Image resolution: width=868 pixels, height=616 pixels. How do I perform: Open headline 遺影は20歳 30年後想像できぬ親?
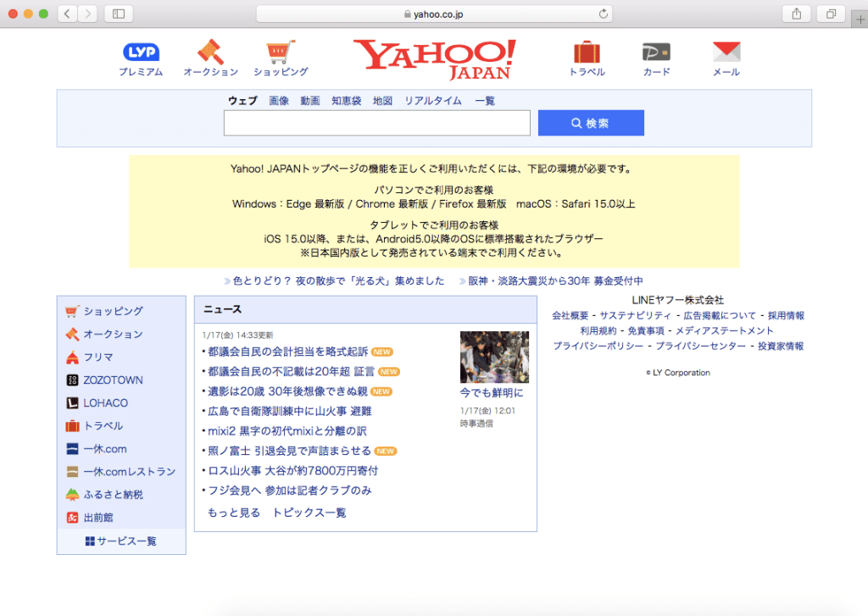coord(287,391)
